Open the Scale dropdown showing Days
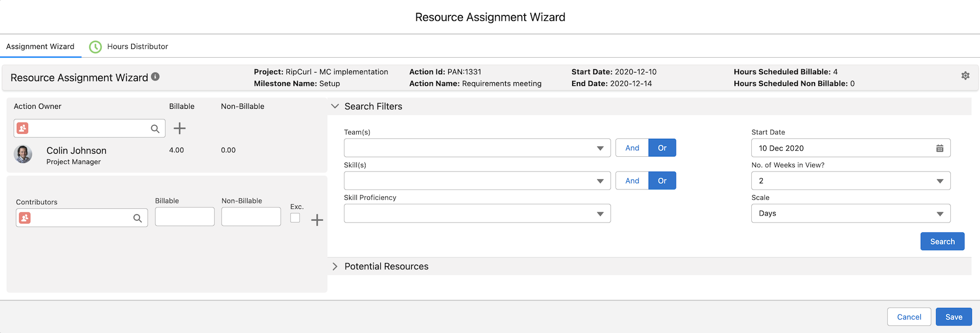This screenshot has height=333, width=980. pos(851,213)
